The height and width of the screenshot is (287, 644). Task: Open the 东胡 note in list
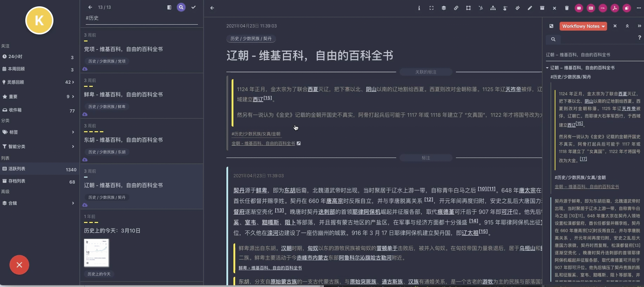click(x=123, y=140)
